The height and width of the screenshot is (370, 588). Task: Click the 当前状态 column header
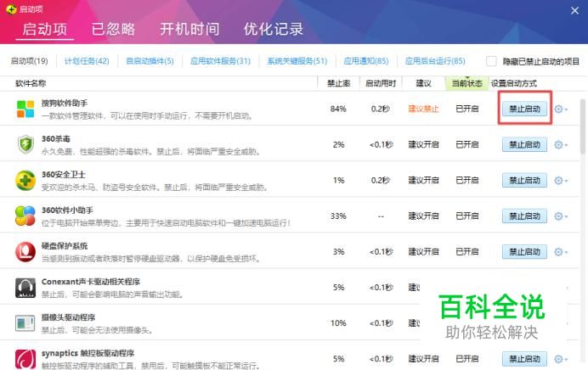tap(466, 83)
